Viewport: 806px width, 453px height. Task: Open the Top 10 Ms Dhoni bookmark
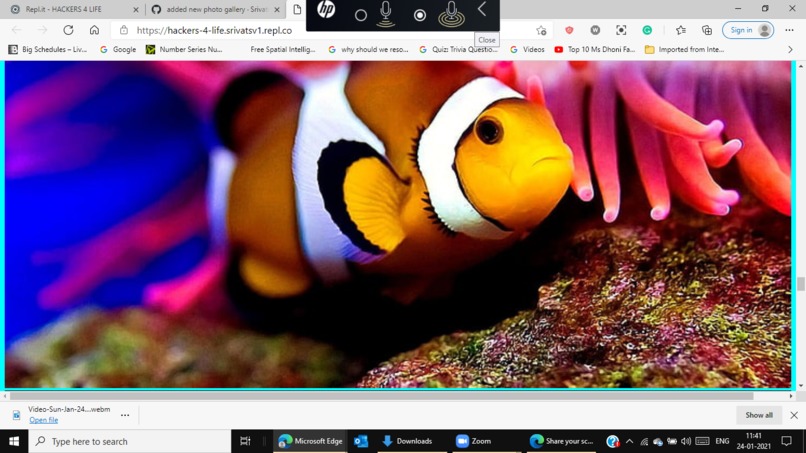click(595, 49)
